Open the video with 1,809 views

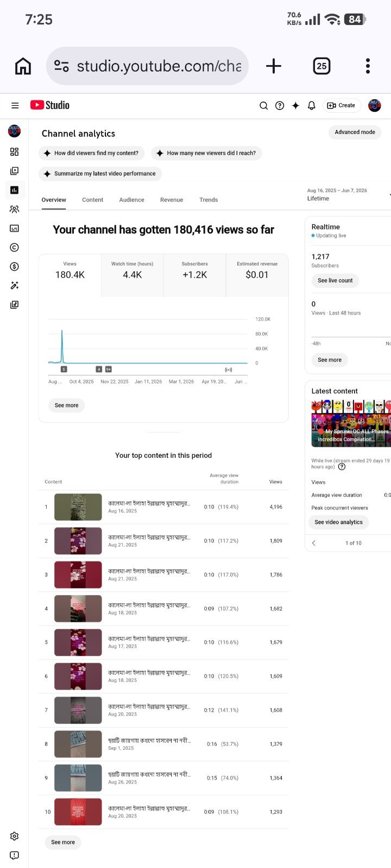(x=163, y=541)
